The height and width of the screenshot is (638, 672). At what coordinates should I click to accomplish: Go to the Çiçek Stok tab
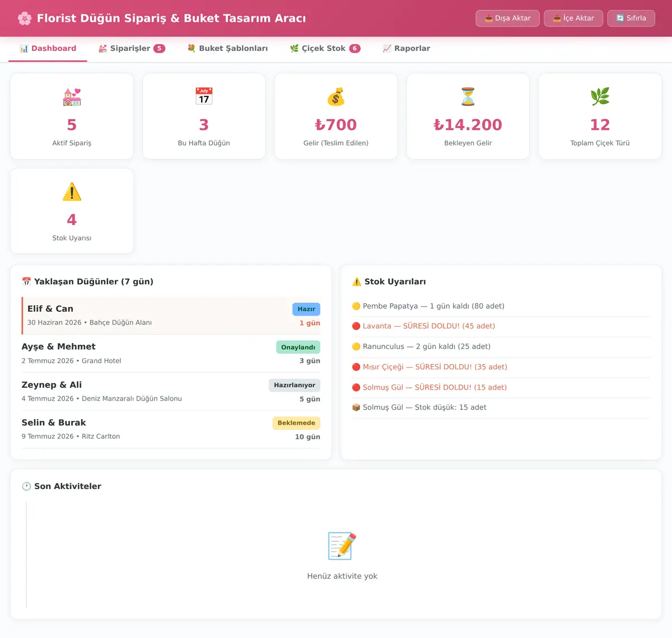point(325,49)
